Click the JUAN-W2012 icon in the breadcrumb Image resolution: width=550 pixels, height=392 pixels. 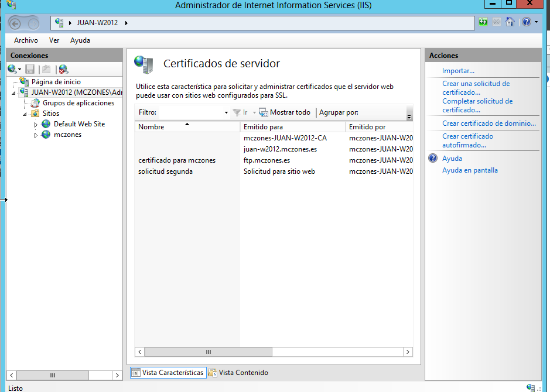pyautogui.click(x=59, y=22)
